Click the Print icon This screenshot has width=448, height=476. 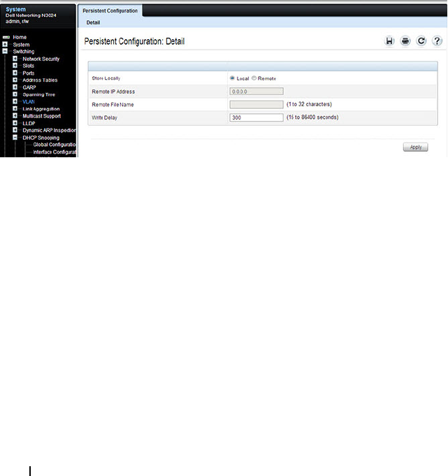pyautogui.click(x=405, y=41)
